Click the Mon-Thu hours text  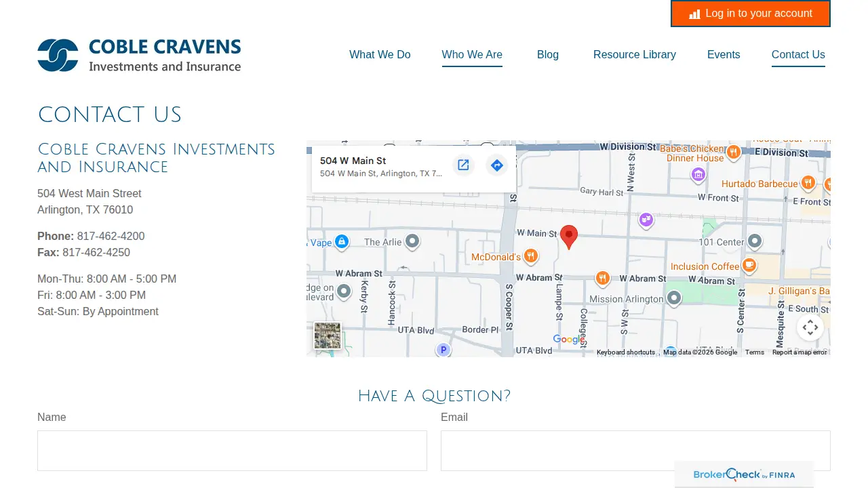[106, 279]
